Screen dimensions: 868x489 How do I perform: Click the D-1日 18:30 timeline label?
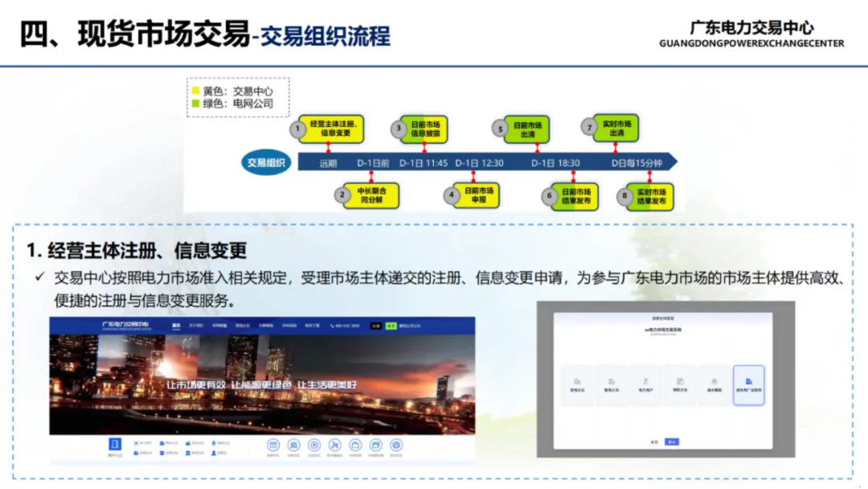[x=555, y=163]
